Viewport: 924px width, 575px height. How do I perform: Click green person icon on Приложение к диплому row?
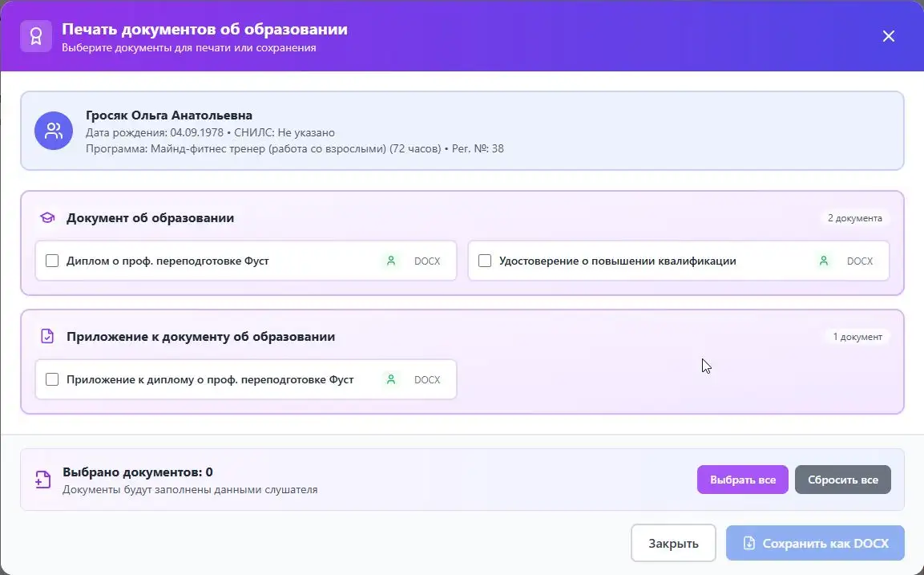pos(391,379)
